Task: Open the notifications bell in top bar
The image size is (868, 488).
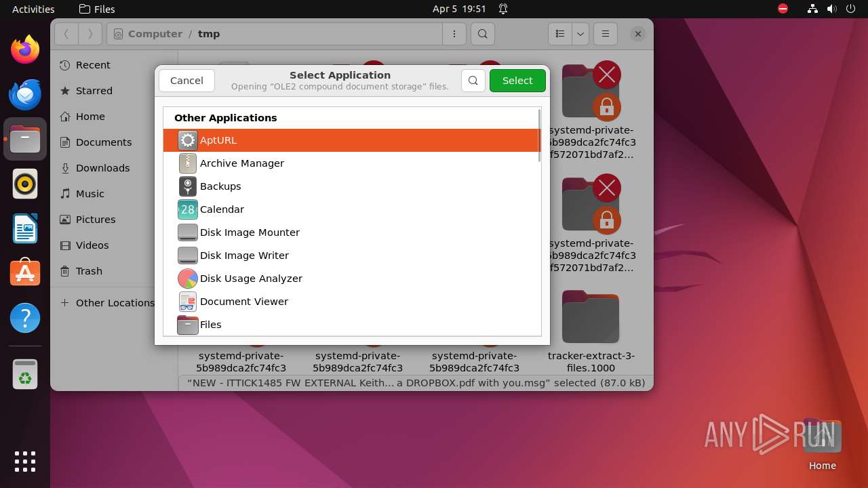Action: (x=503, y=9)
